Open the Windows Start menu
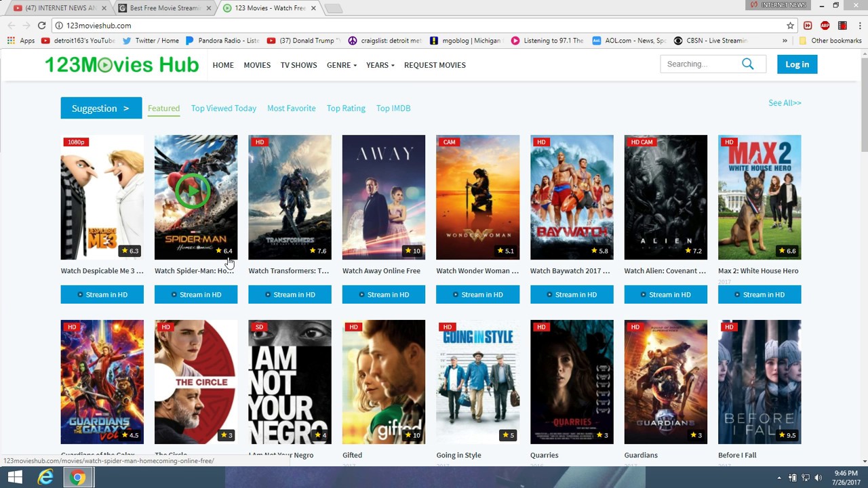 (x=14, y=477)
